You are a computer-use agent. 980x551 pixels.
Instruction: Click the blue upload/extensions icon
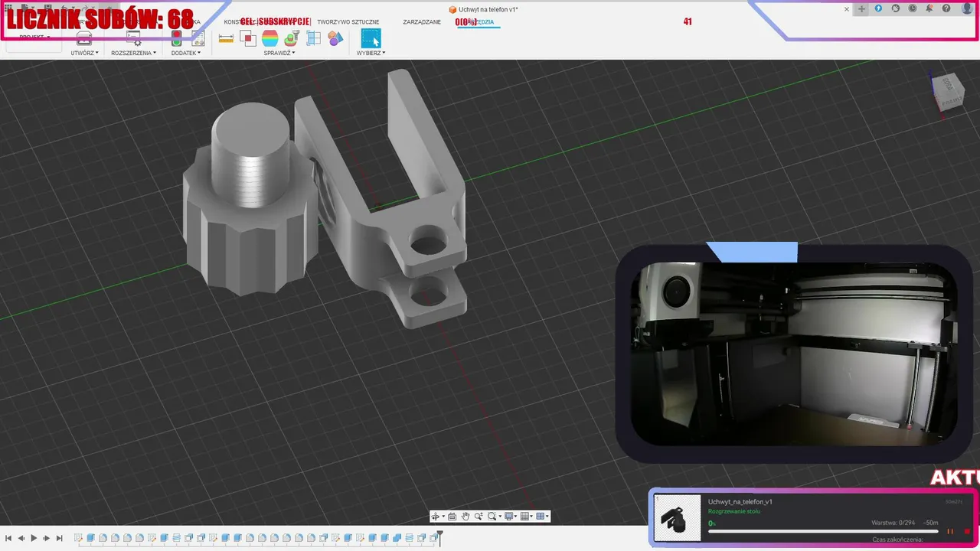click(x=878, y=8)
